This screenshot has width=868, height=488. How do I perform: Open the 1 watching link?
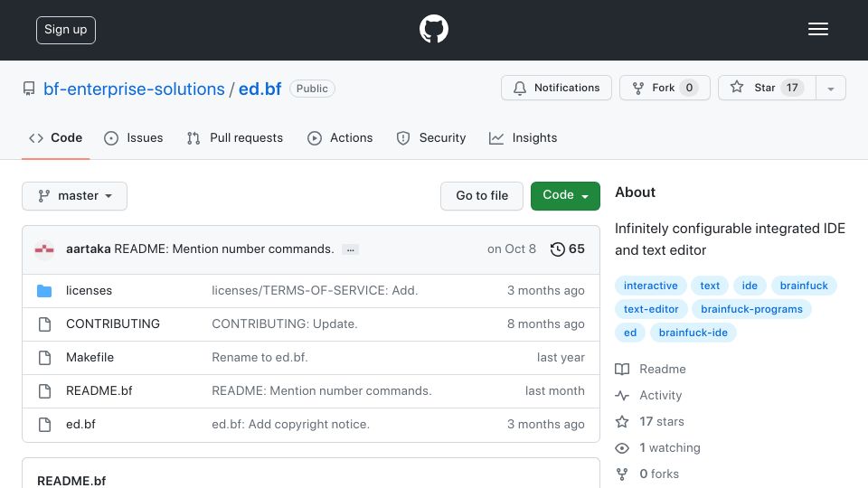coord(670,447)
